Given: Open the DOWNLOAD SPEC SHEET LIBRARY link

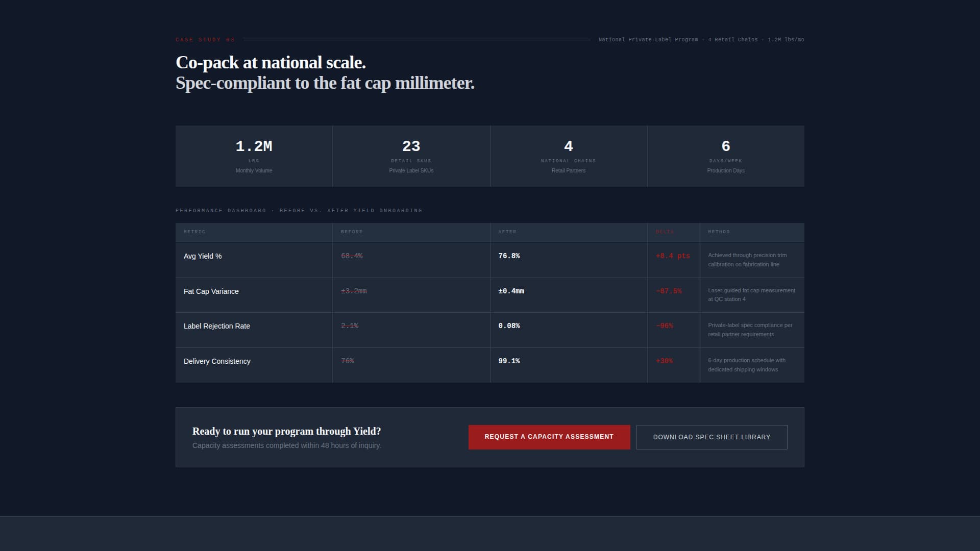Looking at the screenshot, I should pyautogui.click(x=712, y=437).
